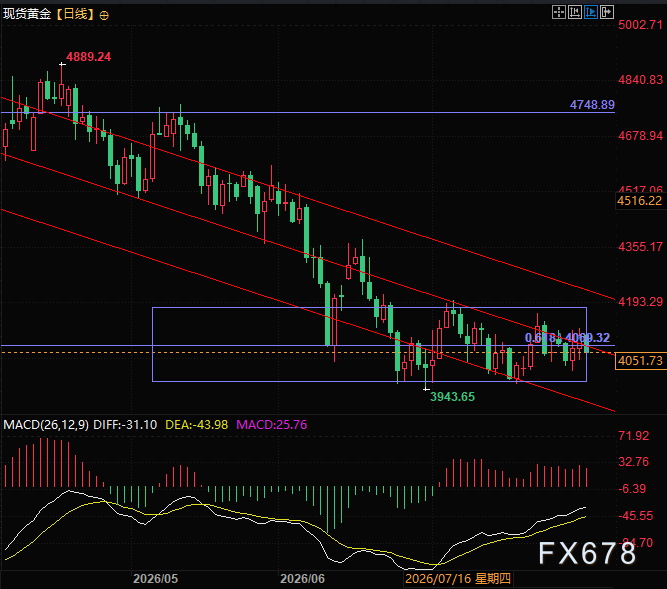Click the 4051.73 current price tag

pos(640,361)
